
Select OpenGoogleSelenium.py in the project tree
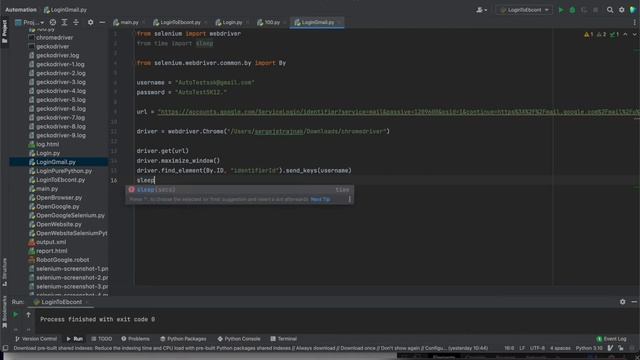click(70, 216)
